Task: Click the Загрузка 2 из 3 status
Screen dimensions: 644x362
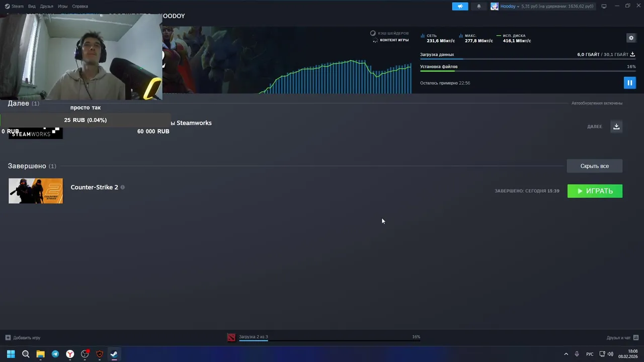Action: [254, 337]
